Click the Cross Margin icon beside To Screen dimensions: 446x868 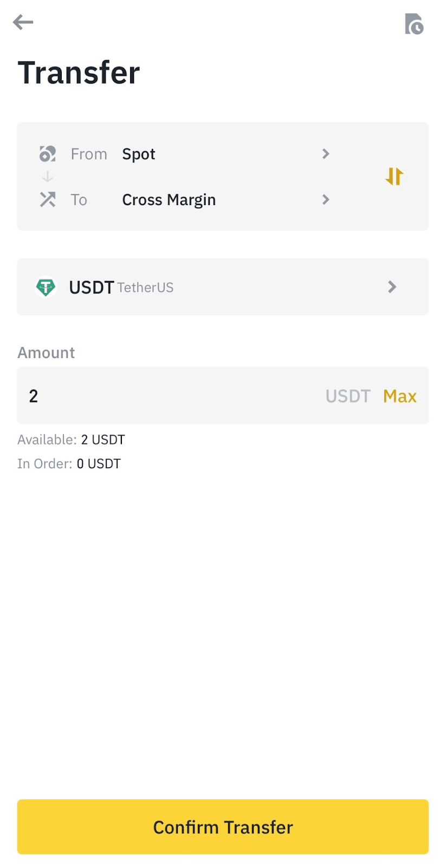coord(48,200)
